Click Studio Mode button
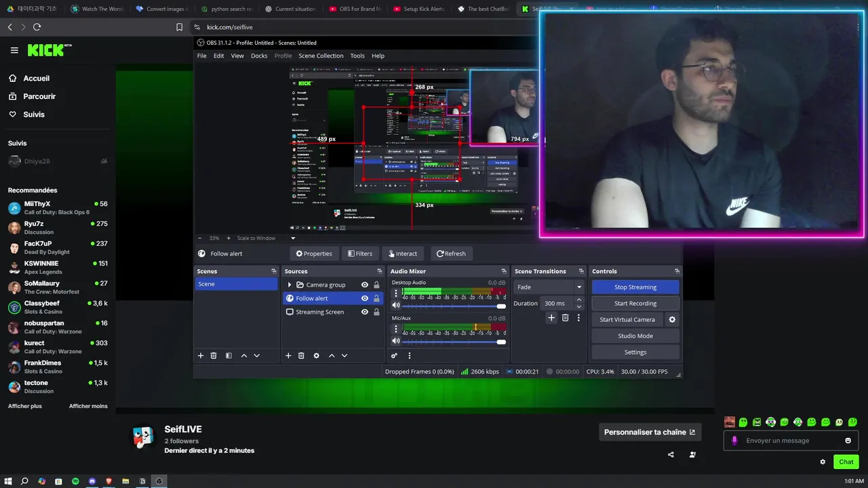 [x=635, y=335]
